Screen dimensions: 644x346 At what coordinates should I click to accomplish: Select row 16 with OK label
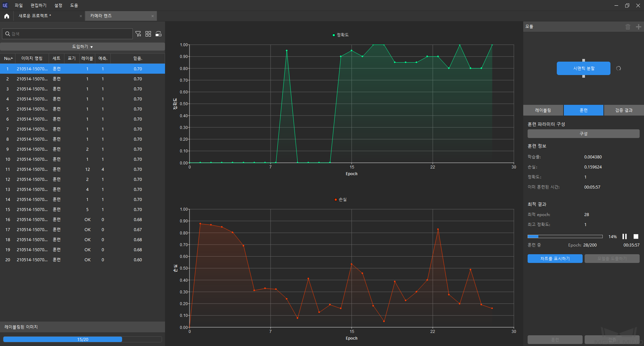[83, 219]
